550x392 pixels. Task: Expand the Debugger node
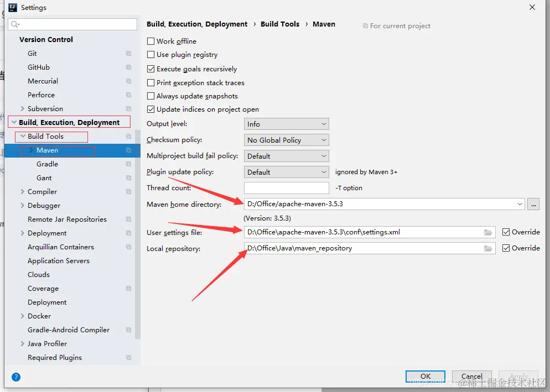(x=23, y=206)
